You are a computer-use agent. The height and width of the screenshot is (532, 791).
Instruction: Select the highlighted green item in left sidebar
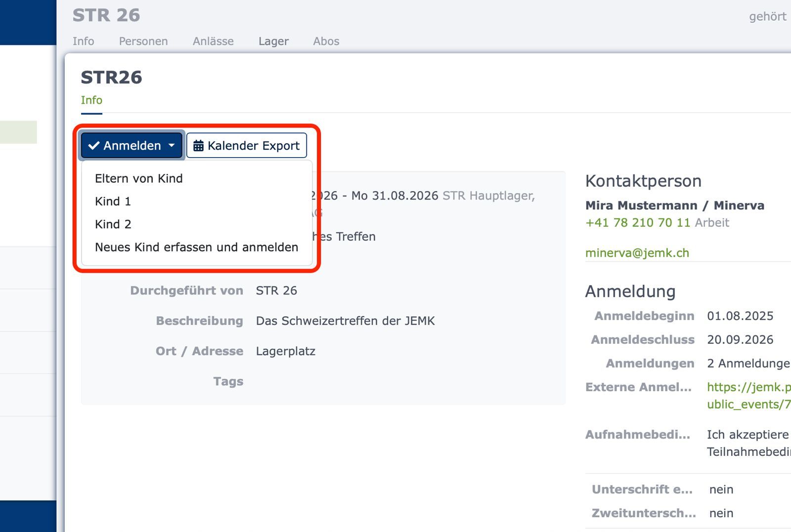click(x=18, y=132)
